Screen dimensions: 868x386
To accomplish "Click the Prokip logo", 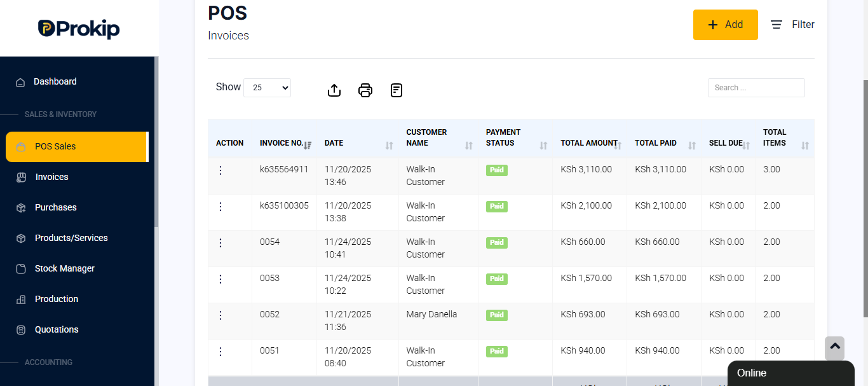I will pyautogui.click(x=79, y=29).
